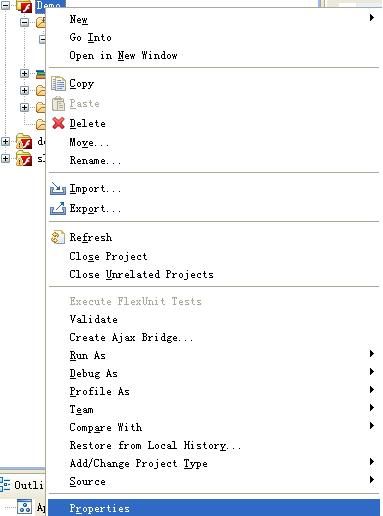The height and width of the screenshot is (516, 383).
Task: Select Properties from the context menu
Action: click(213, 508)
